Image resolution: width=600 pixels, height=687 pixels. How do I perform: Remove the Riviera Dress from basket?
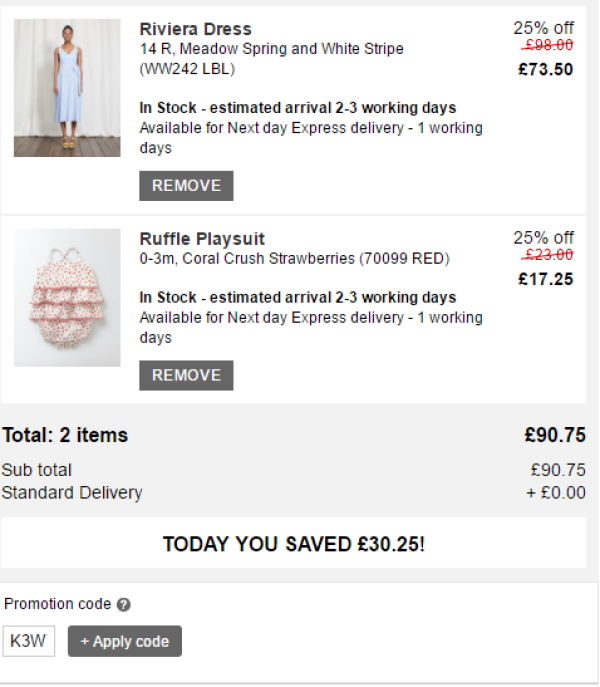pyautogui.click(x=186, y=186)
